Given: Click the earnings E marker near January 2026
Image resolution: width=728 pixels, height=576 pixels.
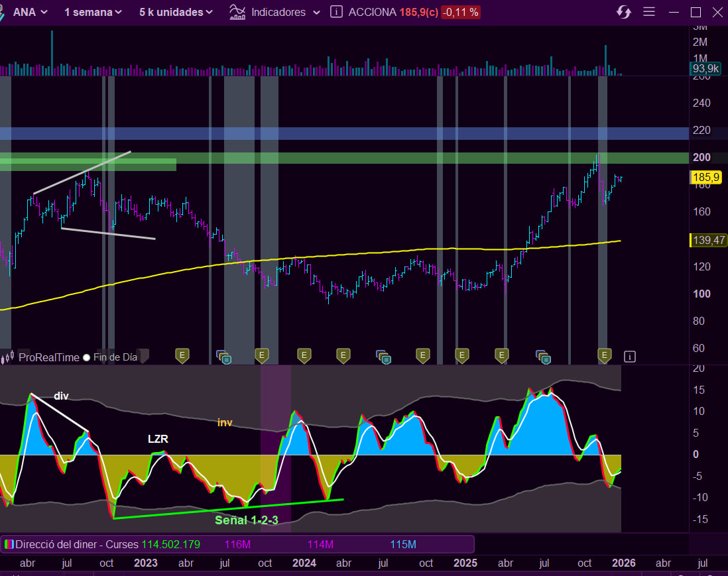Looking at the screenshot, I should click(604, 356).
